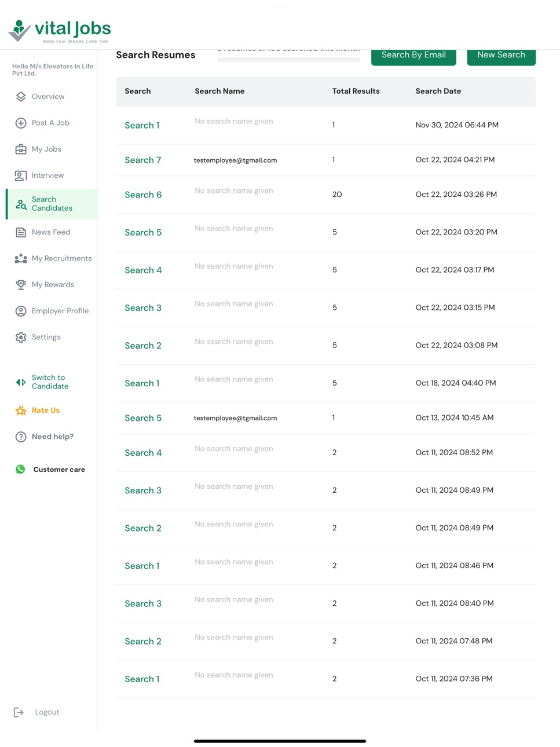Click the Search column header
Viewport: 560px width, 747px height.
(138, 91)
